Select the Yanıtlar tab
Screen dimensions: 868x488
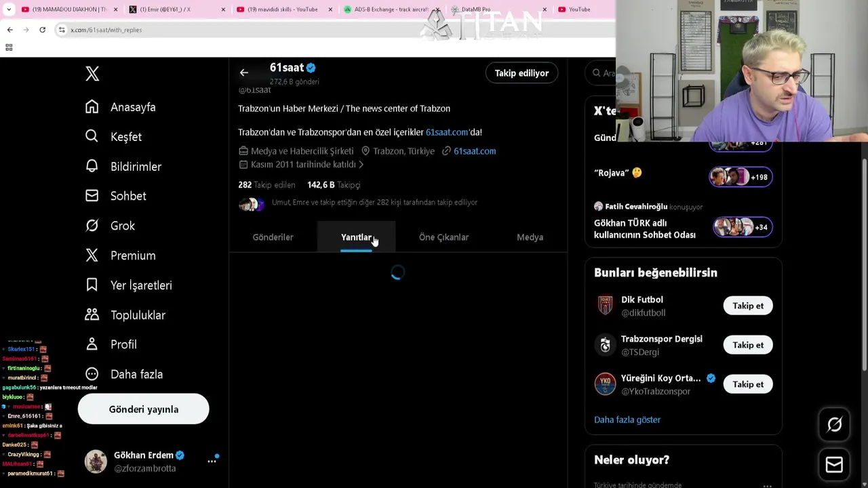[356, 237]
